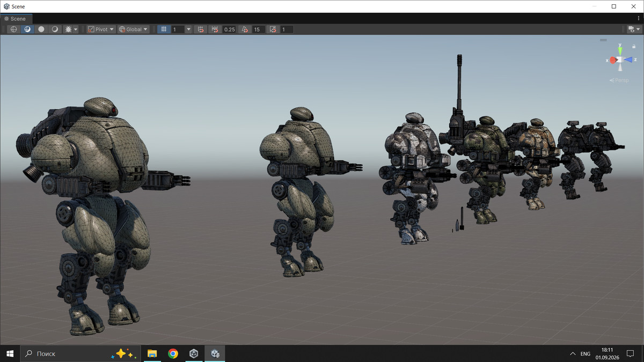Switch to Unity Editor taskbar icon
The width and height of the screenshot is (644, 362).
point(215,353)
